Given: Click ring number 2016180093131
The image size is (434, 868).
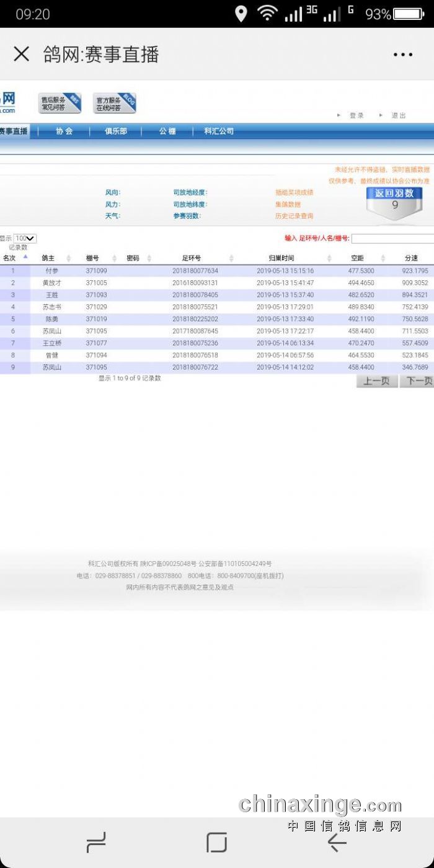Looking at the screenshot, I should 195,283.
